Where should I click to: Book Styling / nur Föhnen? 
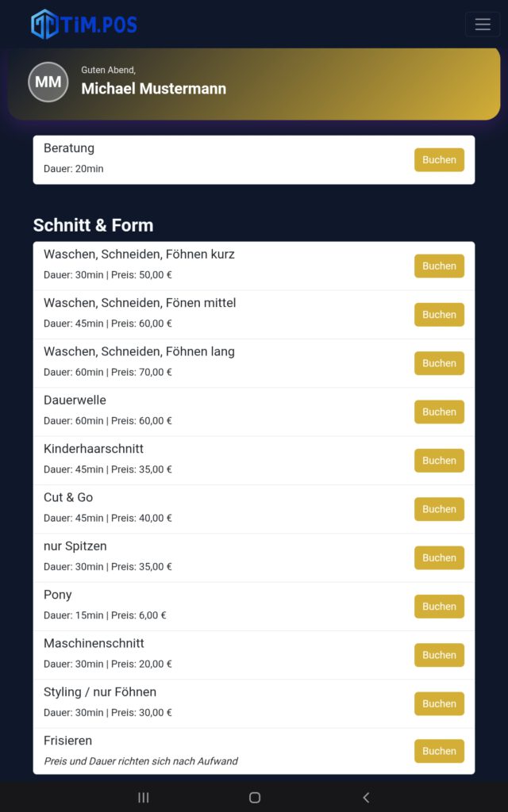tap(439, 704)
